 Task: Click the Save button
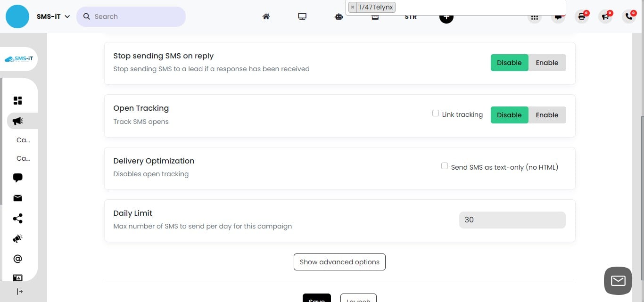[x=316, y=299]
